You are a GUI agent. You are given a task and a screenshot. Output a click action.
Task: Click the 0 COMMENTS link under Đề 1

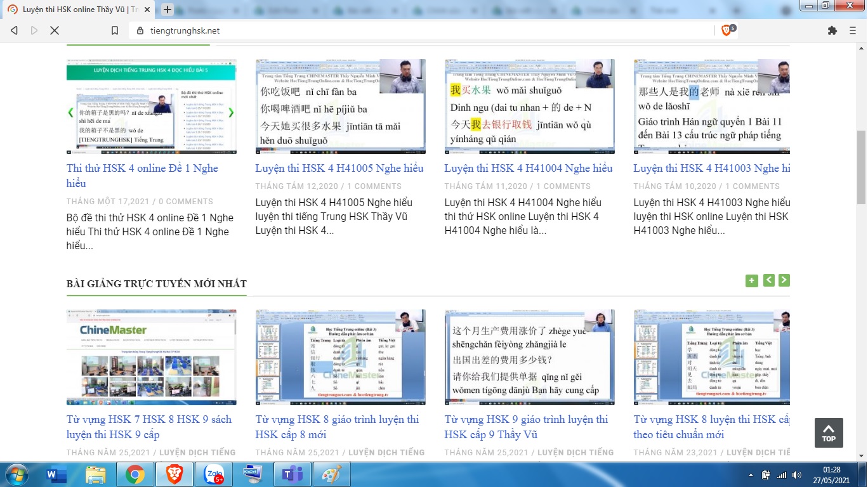(x=186, y=201)
